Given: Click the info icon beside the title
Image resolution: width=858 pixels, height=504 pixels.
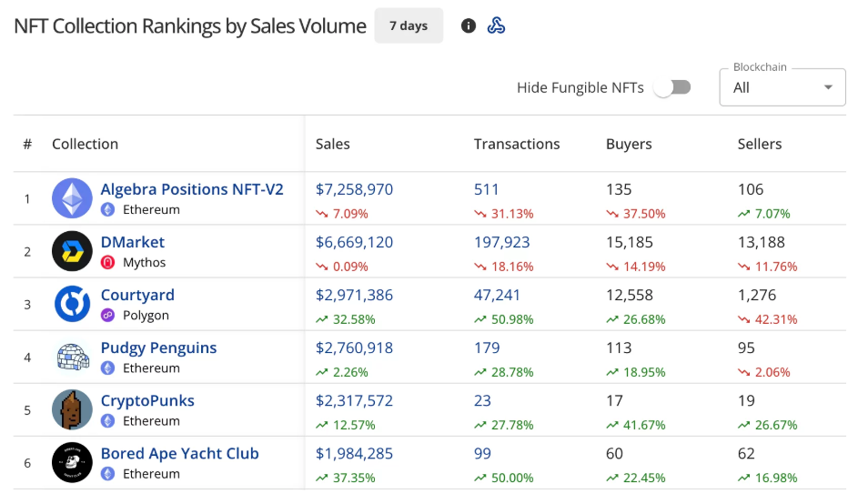Looking at the screenshot, I should tap(469, 25).
